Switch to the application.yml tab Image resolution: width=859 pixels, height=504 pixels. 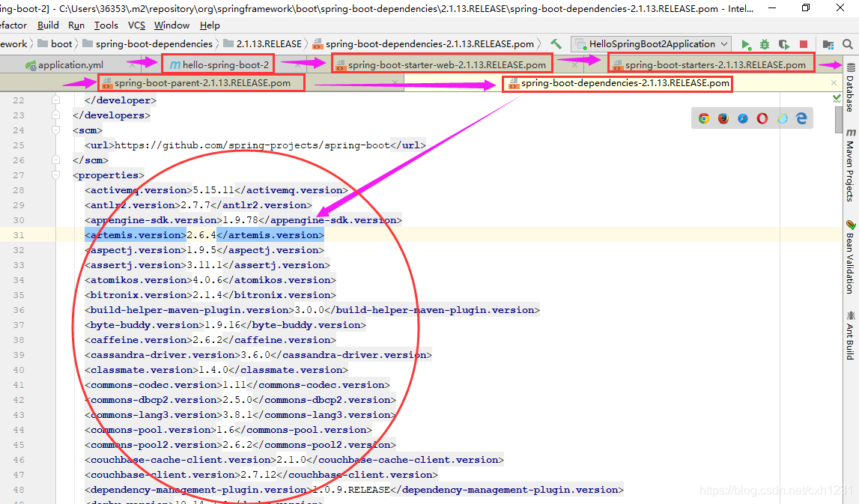[71, 64]
